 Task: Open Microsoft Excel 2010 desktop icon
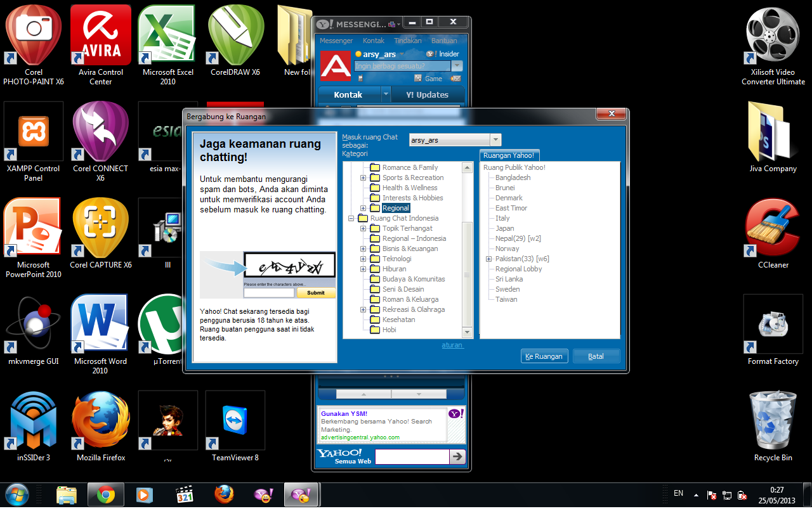(x=168, y=45)
